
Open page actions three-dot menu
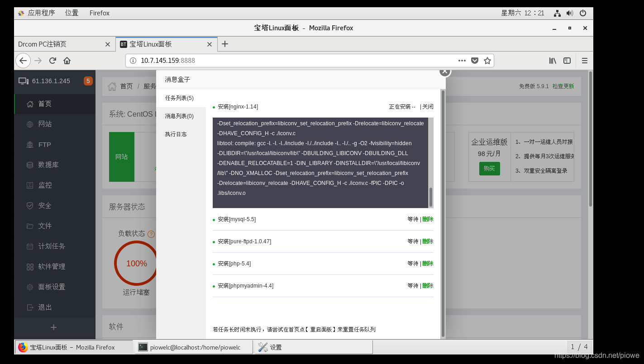tap(462, 61)
